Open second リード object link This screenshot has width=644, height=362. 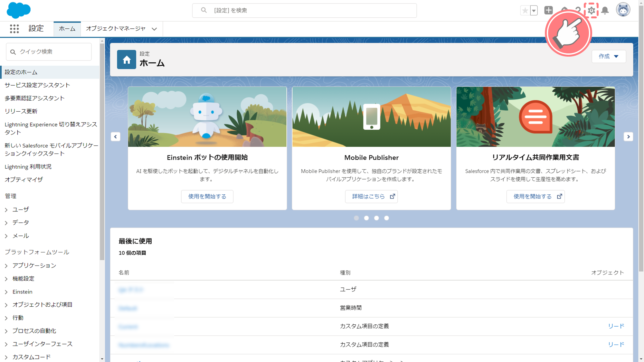tap(616, 344)
